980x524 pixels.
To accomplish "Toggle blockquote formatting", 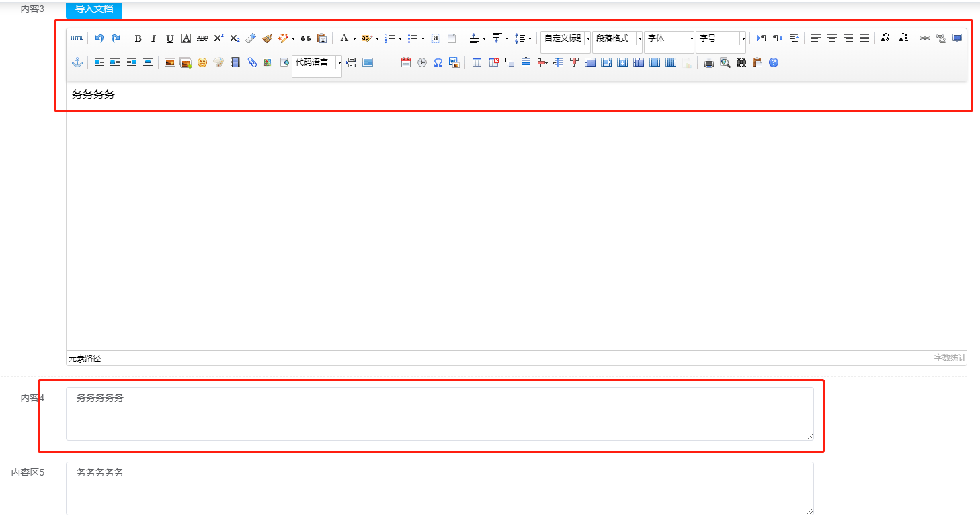I will coord(306,38).
